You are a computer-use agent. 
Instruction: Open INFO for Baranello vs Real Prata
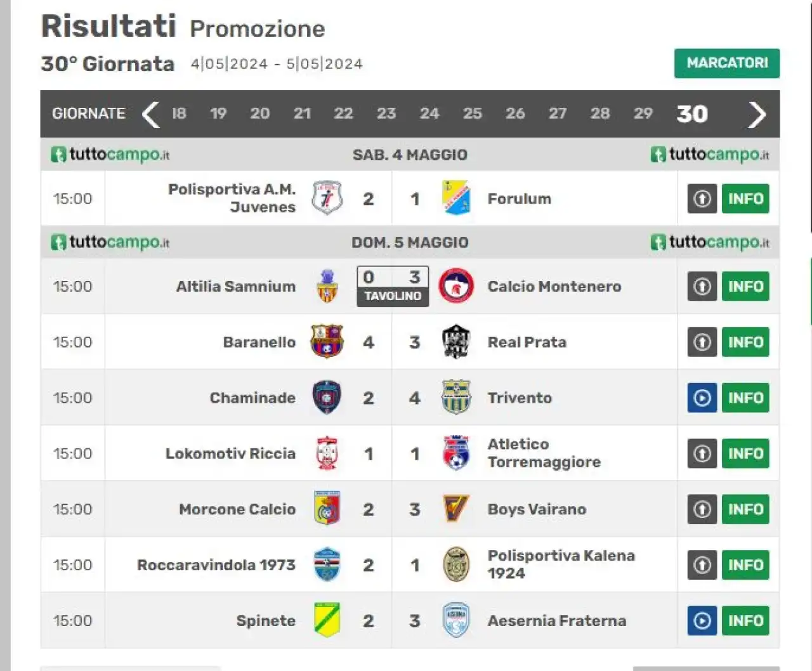745,342
